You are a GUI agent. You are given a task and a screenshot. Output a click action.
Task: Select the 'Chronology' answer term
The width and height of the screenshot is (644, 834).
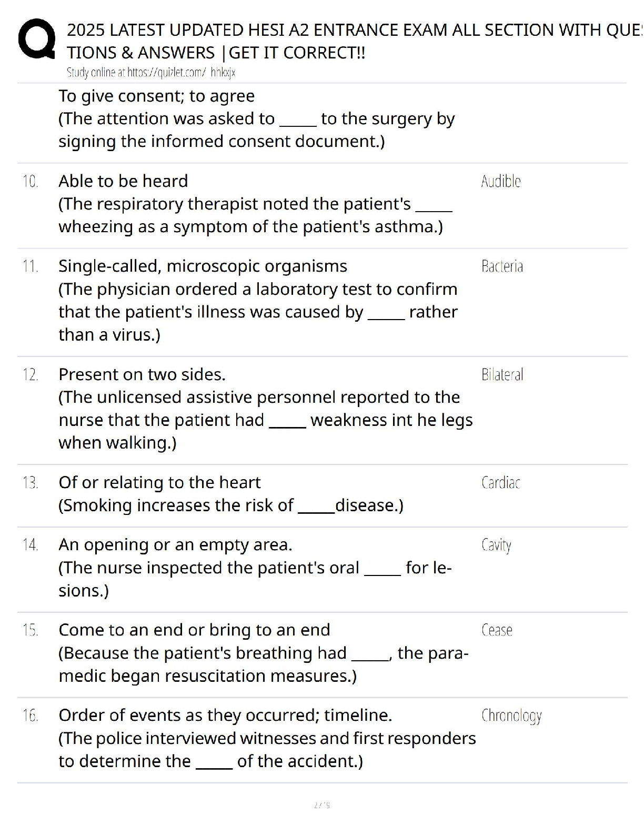tap(511, 716)
